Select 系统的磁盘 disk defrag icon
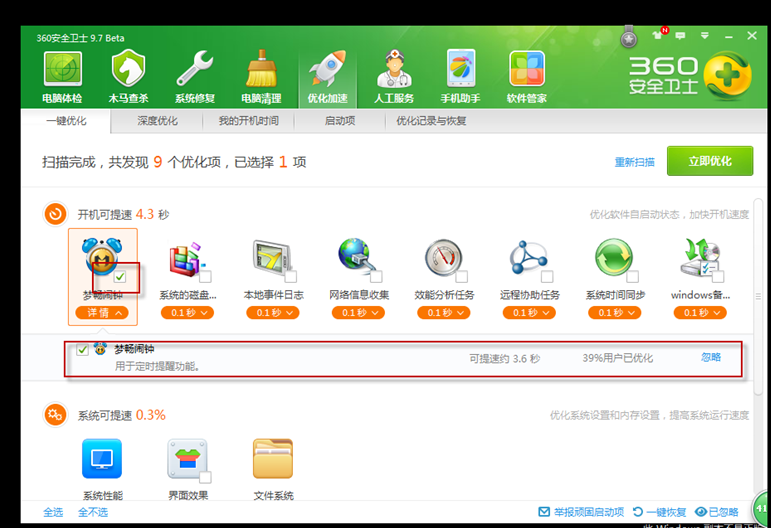This screenshot has height=528, width=771. click(187, 258)
